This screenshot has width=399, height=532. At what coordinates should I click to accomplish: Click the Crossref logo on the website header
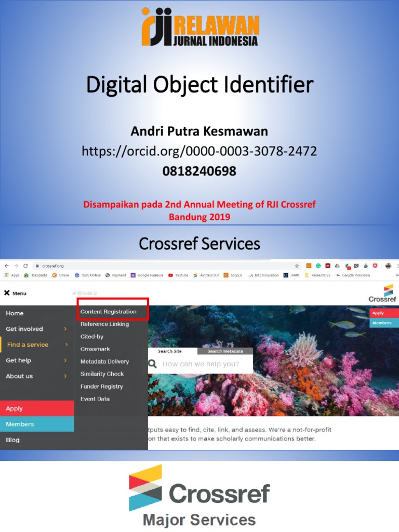point(382,294)
